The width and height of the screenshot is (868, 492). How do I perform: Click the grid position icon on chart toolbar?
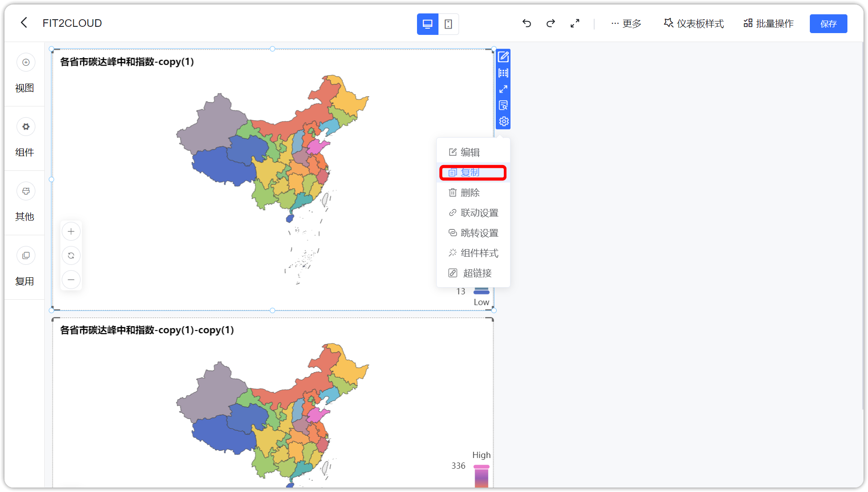pyautogui.click(x=503, y=73)
